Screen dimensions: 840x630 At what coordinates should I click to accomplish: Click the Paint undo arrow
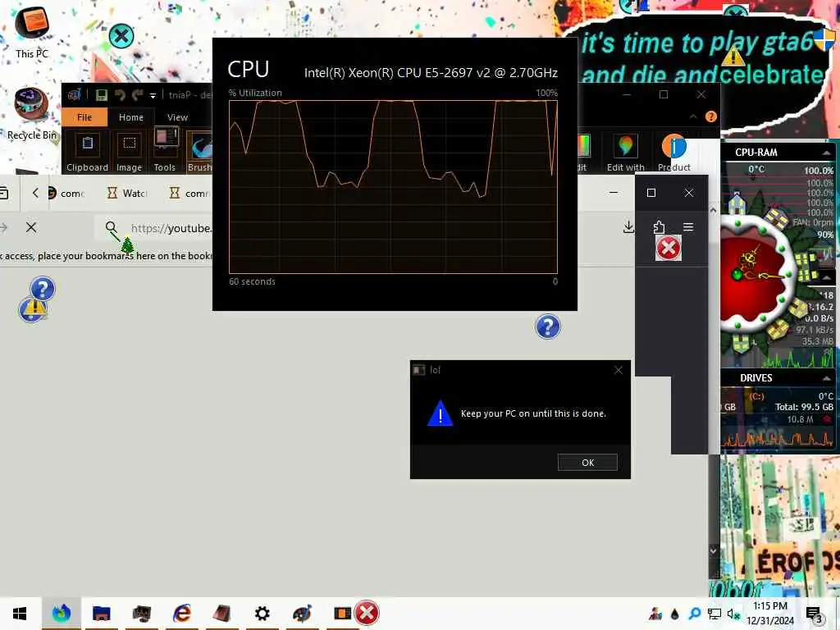pos(120,95)
